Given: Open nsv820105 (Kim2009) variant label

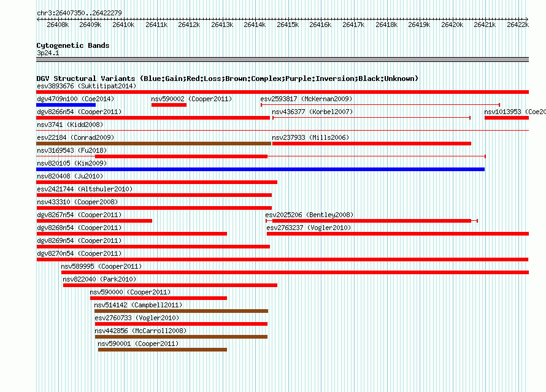Looking at the screenshot, I should pyautogui.click(x=72, y=163).
